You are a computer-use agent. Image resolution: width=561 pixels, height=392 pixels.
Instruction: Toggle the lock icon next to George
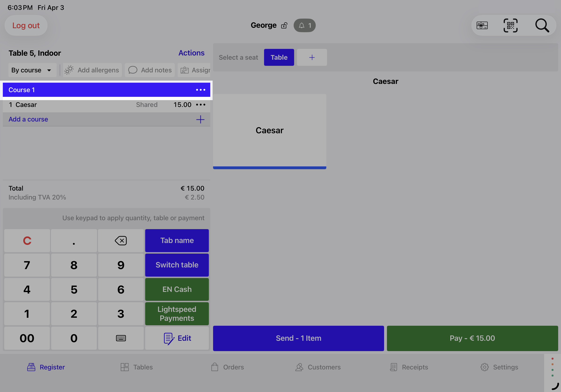(x=284, y=25)
